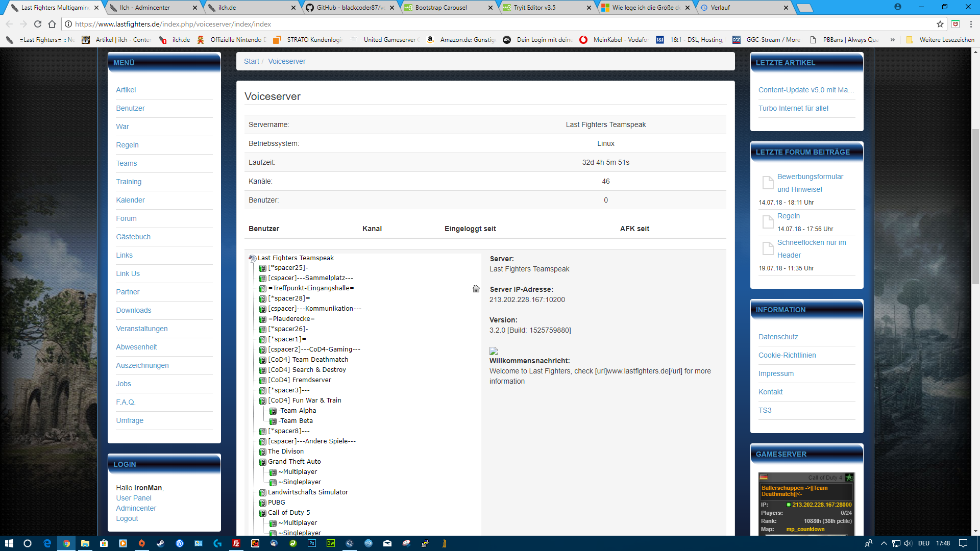Open the Weitere Lesezeichen bookmarks folder
The width and height of the screenshot is (980, 551).
pos(940,40)
